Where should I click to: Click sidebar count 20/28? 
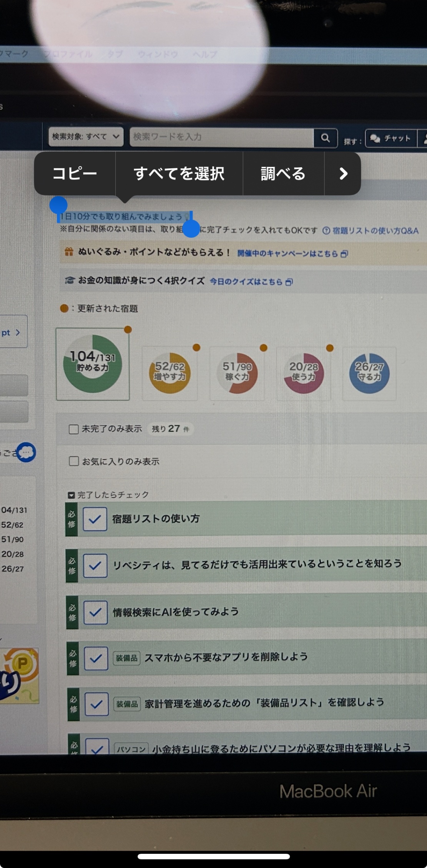tap(12, 554)
